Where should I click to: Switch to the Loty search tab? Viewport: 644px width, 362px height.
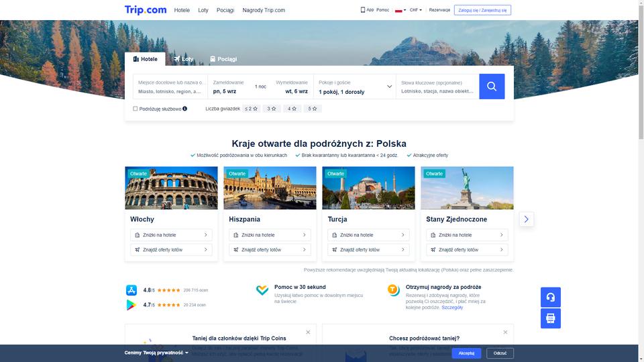pos(183,59)
